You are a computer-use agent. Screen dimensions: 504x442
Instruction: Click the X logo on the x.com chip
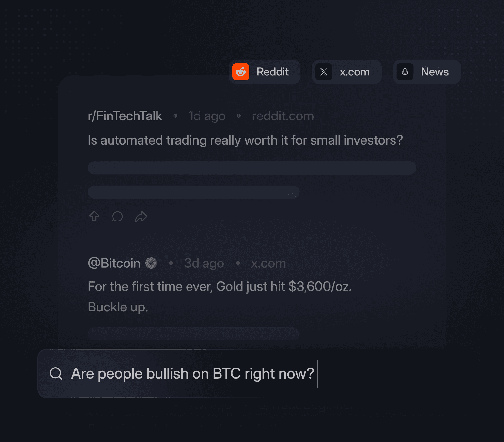tap(324, 72)
